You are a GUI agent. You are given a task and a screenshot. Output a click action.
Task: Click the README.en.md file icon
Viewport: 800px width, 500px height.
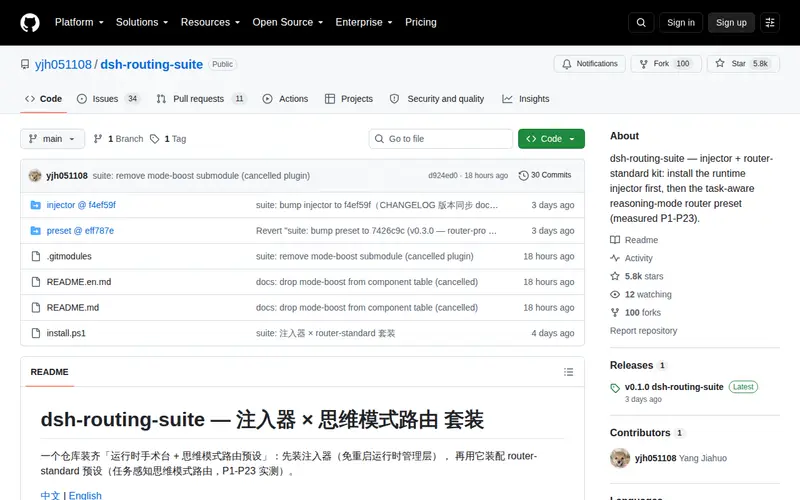point(35,282)
